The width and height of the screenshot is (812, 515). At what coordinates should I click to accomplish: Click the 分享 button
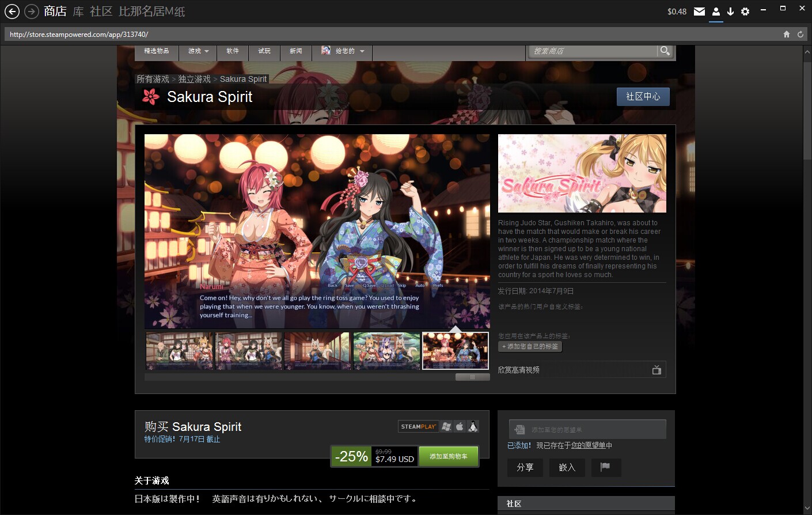pos(525,467)
